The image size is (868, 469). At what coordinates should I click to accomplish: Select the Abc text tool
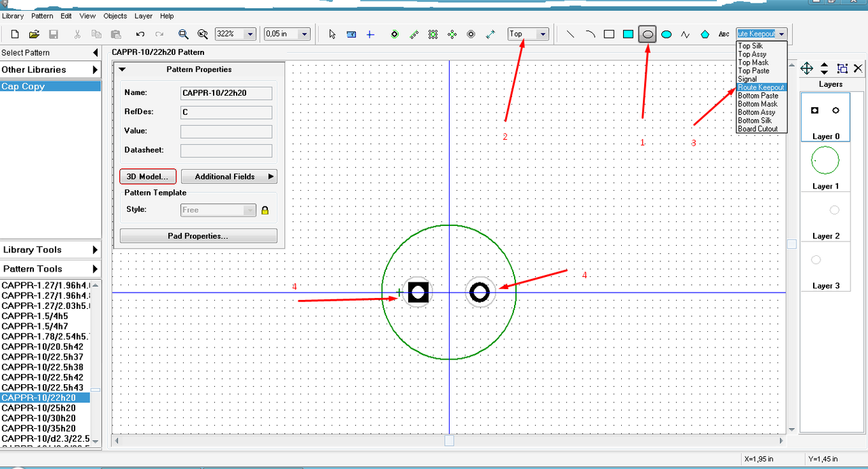click(724, 34)
